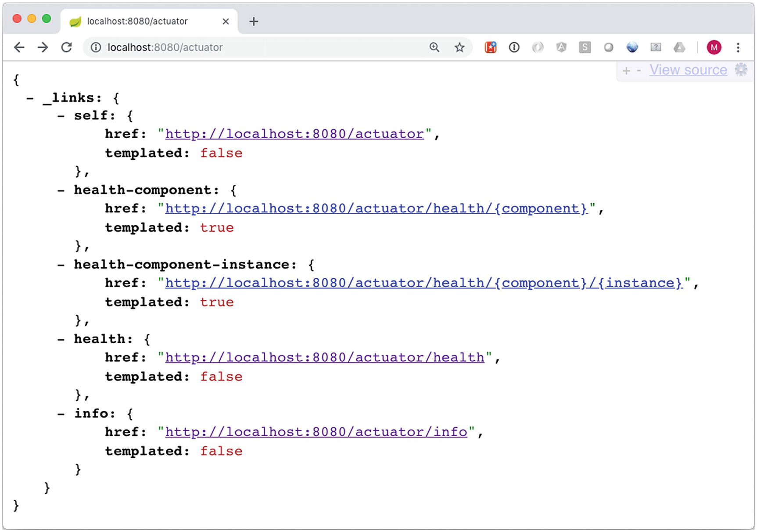This screenshot has width=757, height=532.
Task: Collapse the _links node
Action: tap(30, 97)
